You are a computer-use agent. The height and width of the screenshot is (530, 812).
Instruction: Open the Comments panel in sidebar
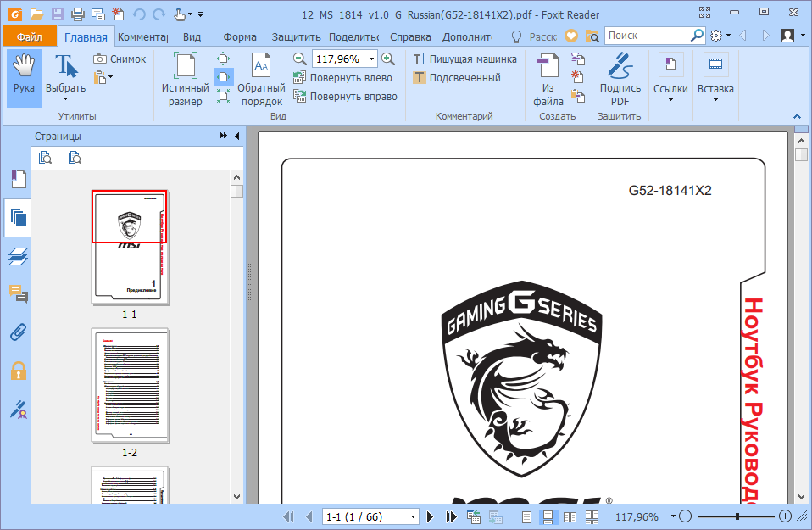coord(18,294)
